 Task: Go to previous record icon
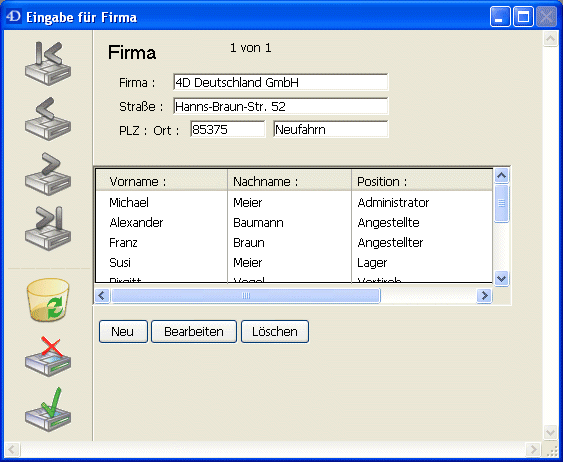coord(48,118)
